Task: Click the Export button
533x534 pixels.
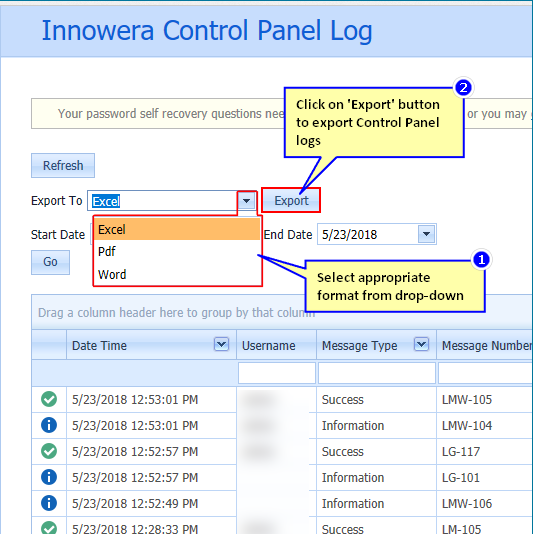Action: [291, 201]
